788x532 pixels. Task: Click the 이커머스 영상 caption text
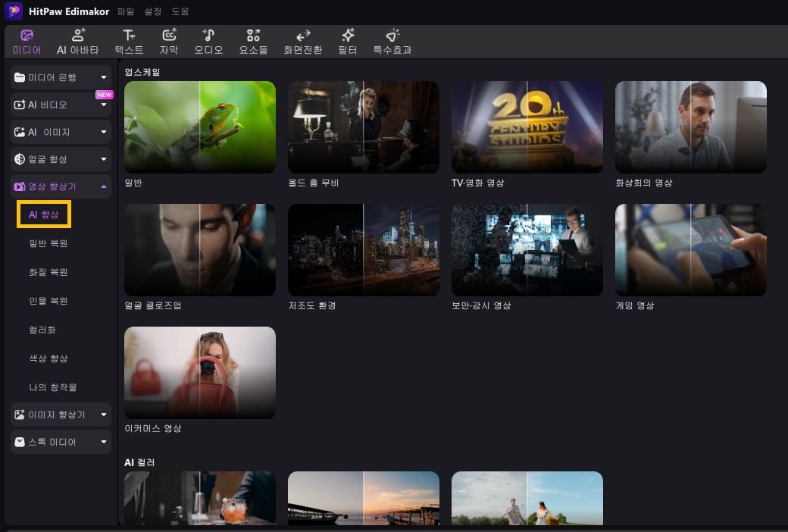coord(153,428)
